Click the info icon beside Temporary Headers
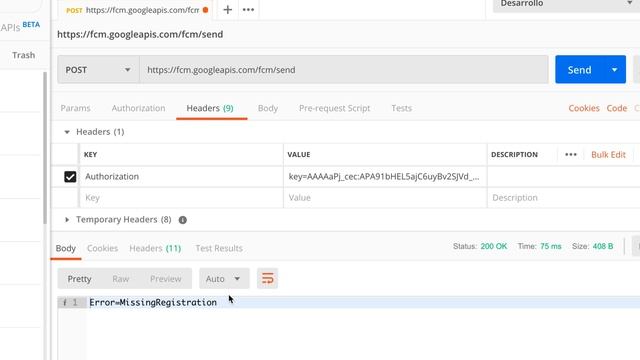 182,220
